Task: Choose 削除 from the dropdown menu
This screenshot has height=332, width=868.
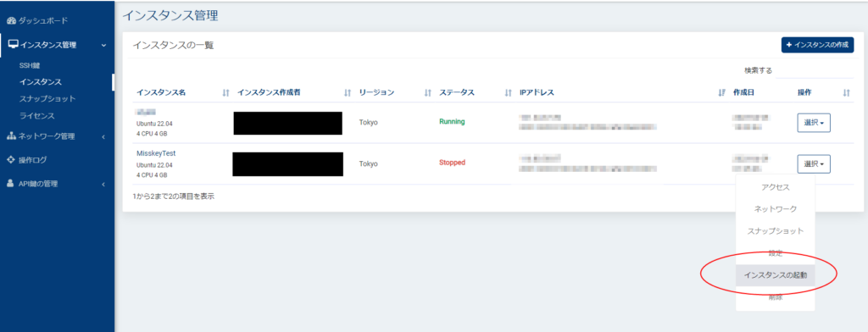Action: tap(775, 297)
